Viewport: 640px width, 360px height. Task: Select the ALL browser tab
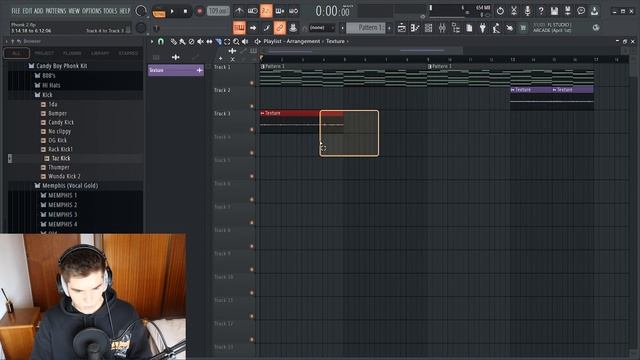pyautogui.click(x=16, y=53)
